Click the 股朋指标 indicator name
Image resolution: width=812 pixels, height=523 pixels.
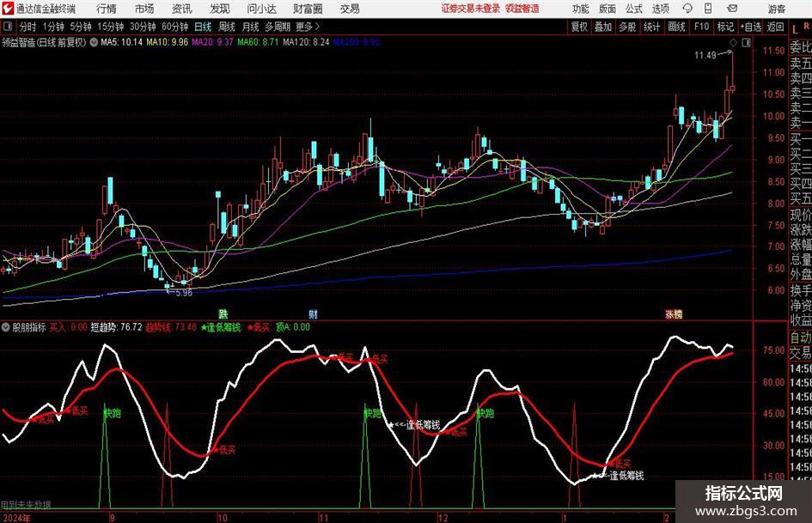click(x=29, y=327)
